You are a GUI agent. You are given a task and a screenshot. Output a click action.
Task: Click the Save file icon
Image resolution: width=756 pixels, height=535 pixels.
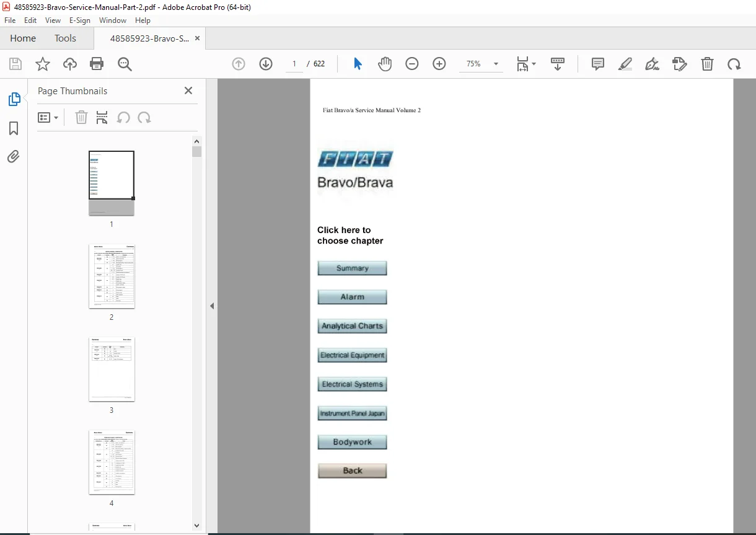tap(15, 64)
